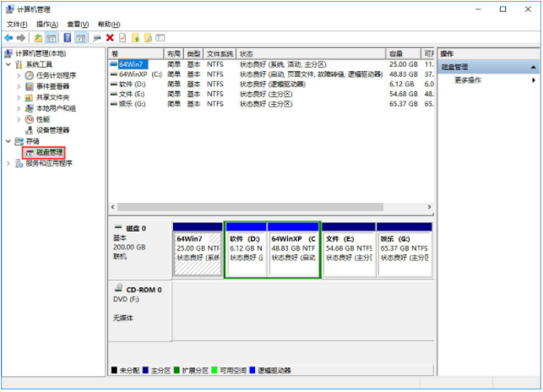
Task: Click the Forward arrow in toolbar
Action: 19,38
